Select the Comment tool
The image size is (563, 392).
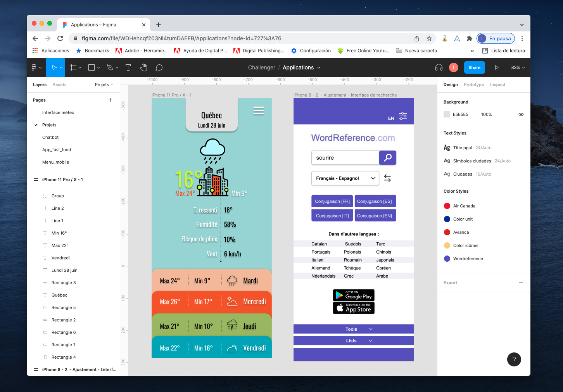point(159,67)
